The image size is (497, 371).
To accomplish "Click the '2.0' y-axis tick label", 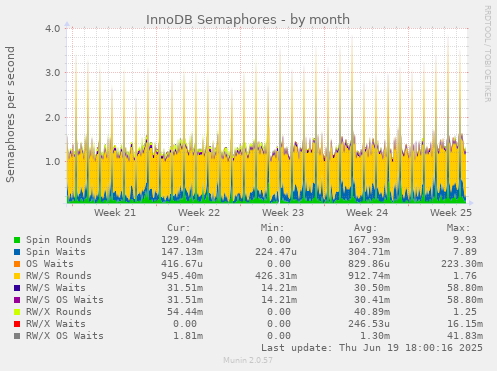I will (x=53, y=117).
